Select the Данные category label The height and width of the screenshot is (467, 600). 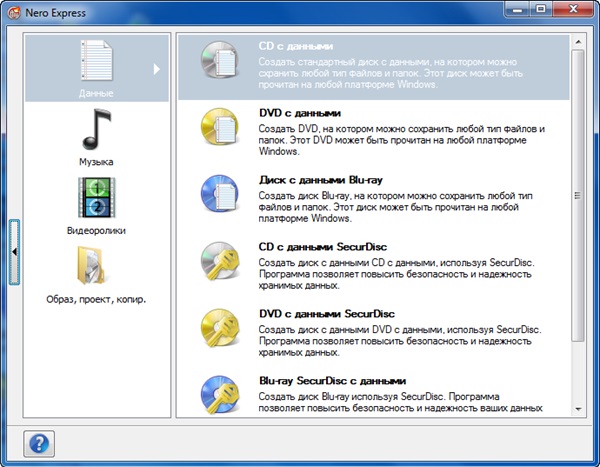[x=96, y=93]
